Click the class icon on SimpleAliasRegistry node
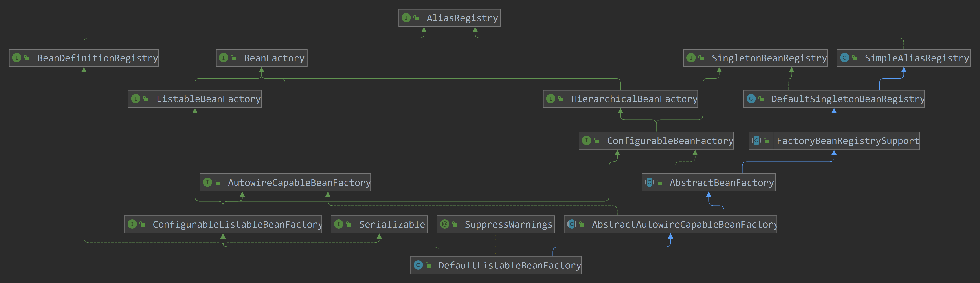Viewport: 980px width, 283px height. tap(844, 58)
